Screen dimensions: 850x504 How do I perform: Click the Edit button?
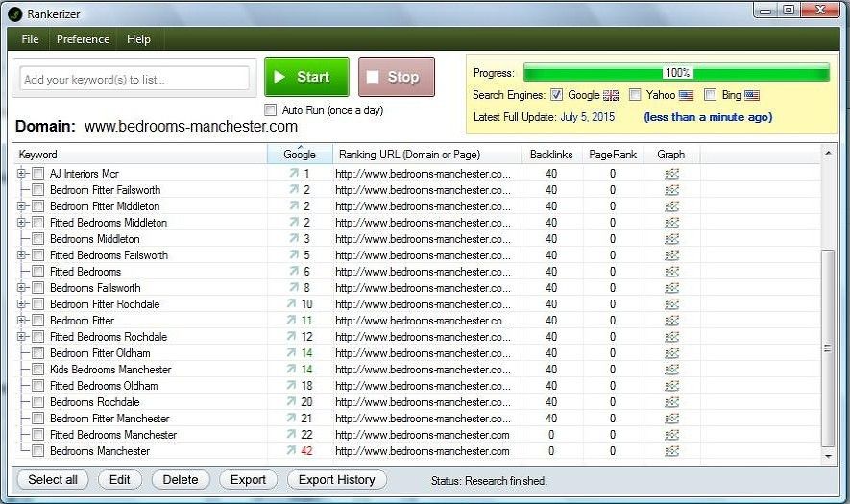pyautogui.click(x=120, y=480)
